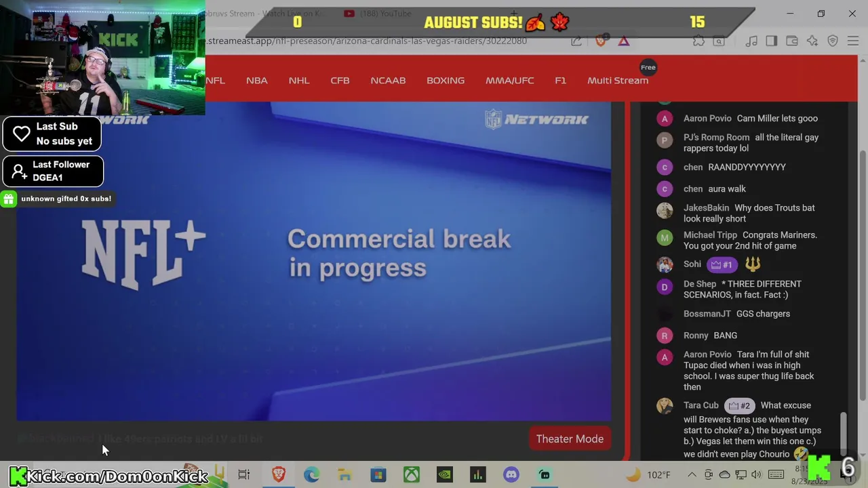The image size is (868, 488).
Task: Click the cloud sync tray icon
Action: click(725, 474)
